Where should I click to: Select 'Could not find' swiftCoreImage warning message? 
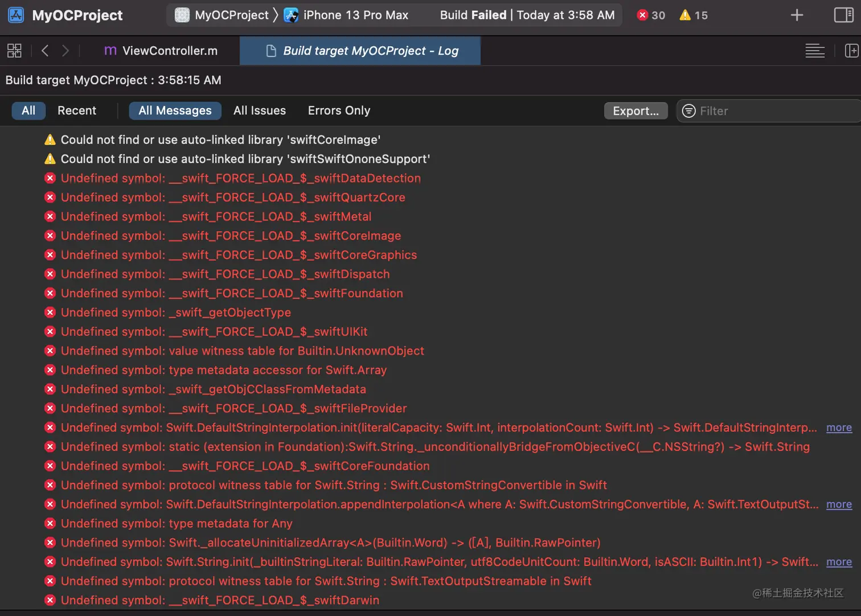pyautogui.click(x=220, y=139)
